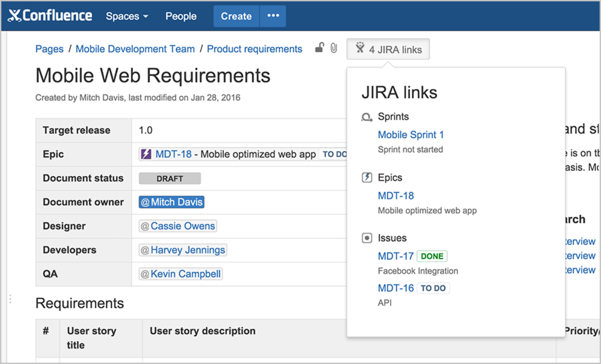Click the 'QA' label cell
The height and width of the screenshot is (364, 601).
[x=83, y=274]
